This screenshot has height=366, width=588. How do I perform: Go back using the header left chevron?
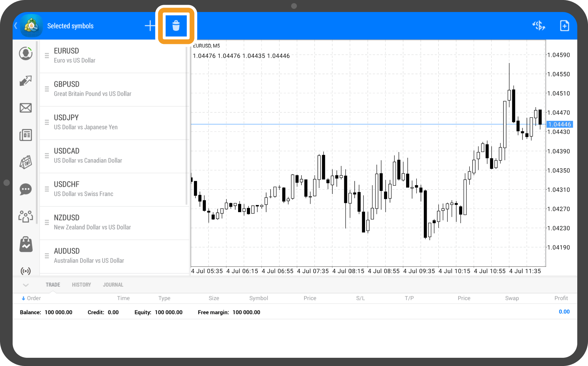16,26
